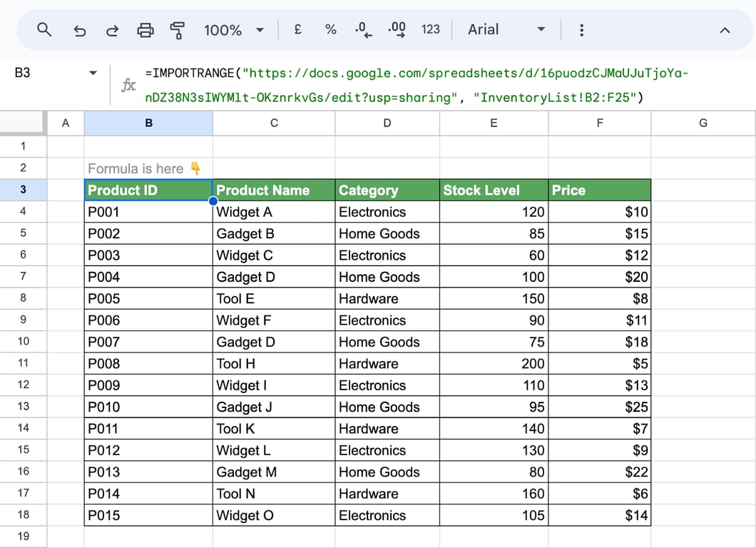Click the price $25 cell
This screenshot has width=756, height=548.
click(x=600, y=407)
